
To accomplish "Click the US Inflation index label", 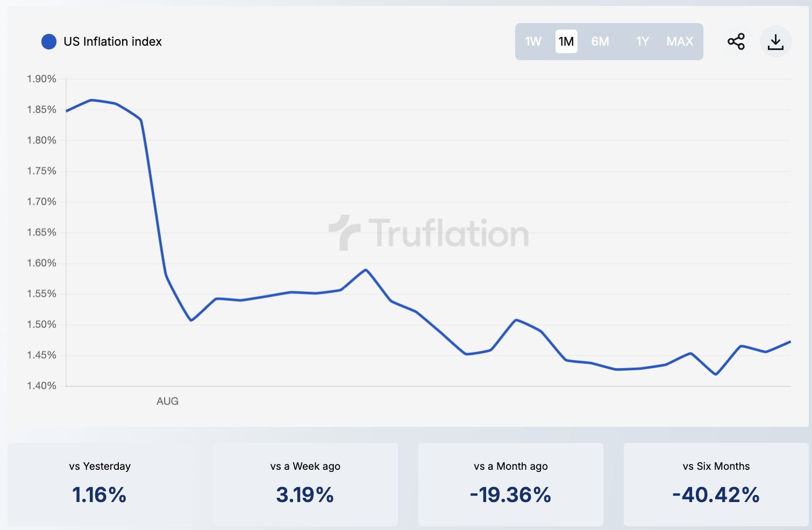I will pos(112,41).
